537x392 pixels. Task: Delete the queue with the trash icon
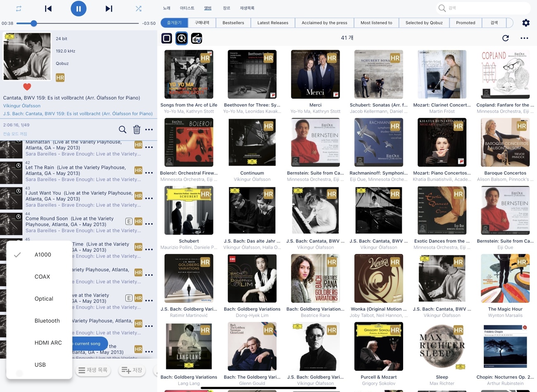pos(137,130)
